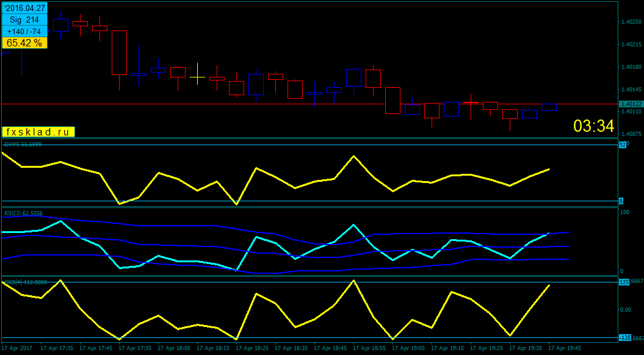This screenshot has width=644, height=355.
Task: Click the time label 17 Apr 19:35
Action: click(526, 348)
